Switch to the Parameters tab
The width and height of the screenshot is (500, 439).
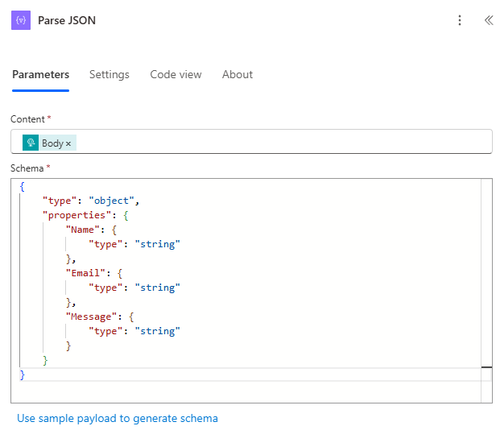(x=41, y=74)
